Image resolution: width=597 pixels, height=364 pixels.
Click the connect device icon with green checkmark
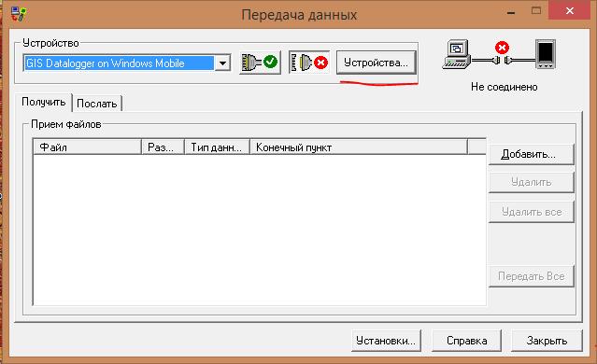click(x=260, y=63)
